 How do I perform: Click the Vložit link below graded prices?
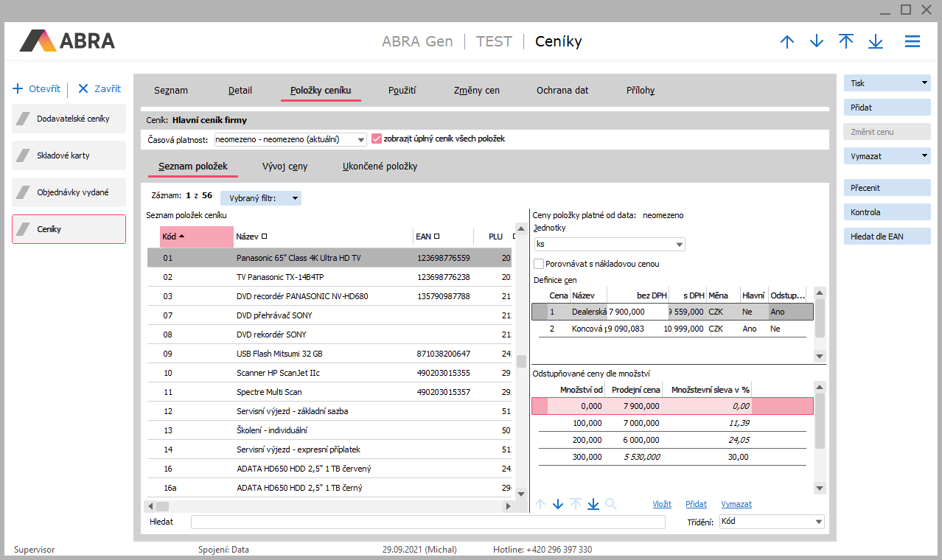(x=661, y=504)
